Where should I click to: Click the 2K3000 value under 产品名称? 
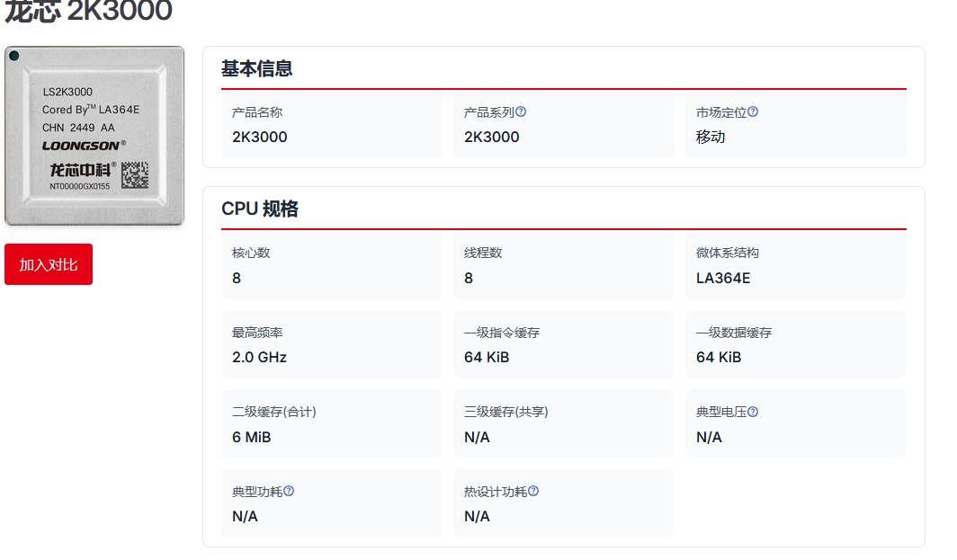[x=259, y=137]
